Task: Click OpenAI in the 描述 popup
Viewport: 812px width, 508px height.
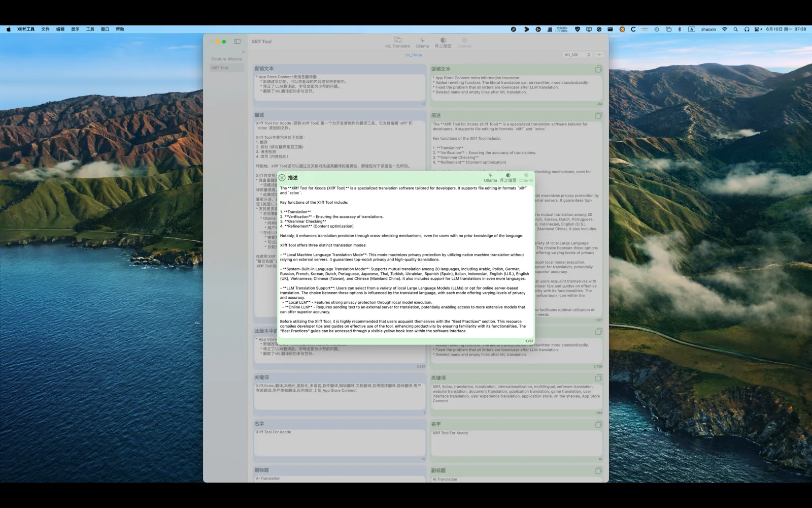Action: coord(526,178)
